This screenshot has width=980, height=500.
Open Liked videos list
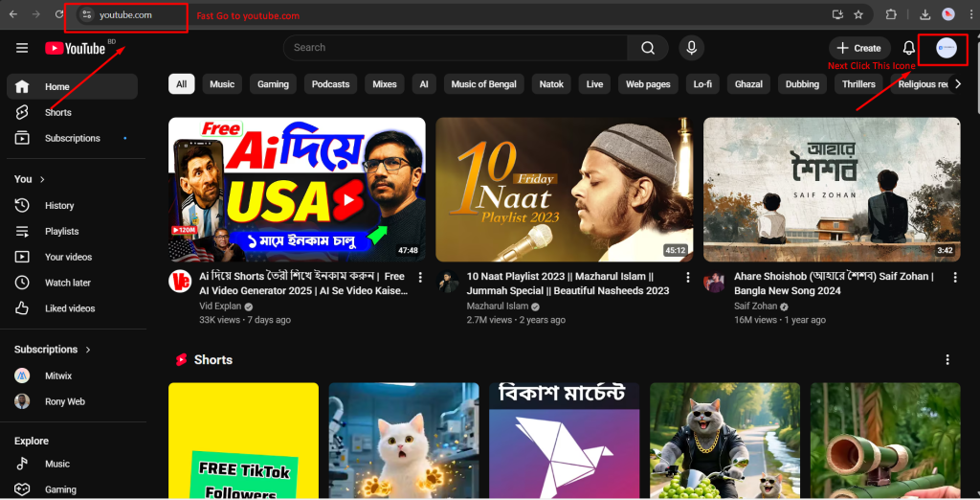(x=72, y=307)
